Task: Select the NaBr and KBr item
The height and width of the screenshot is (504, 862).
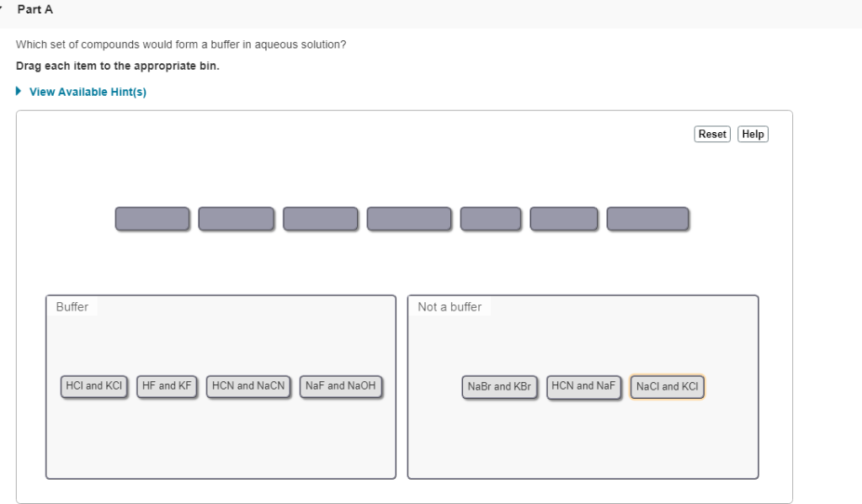Action: pos(499,386)
